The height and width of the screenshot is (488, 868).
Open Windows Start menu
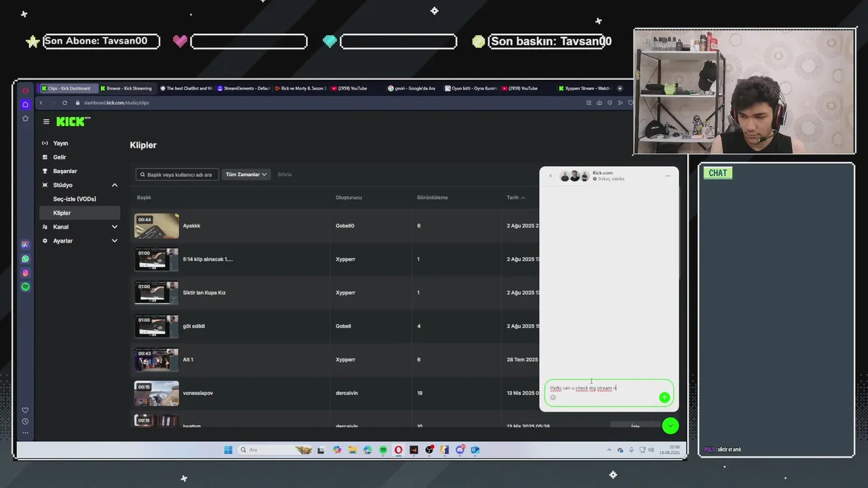228,450
